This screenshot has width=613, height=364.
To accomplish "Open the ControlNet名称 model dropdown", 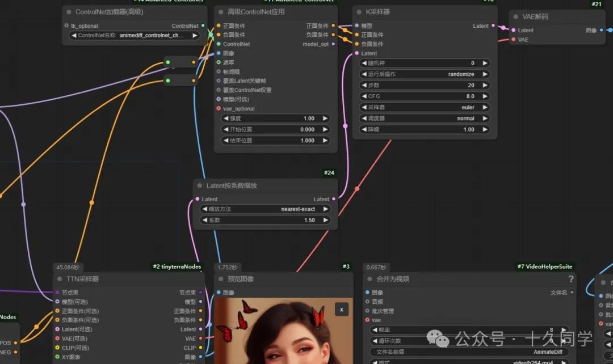I will click(134, 35).
